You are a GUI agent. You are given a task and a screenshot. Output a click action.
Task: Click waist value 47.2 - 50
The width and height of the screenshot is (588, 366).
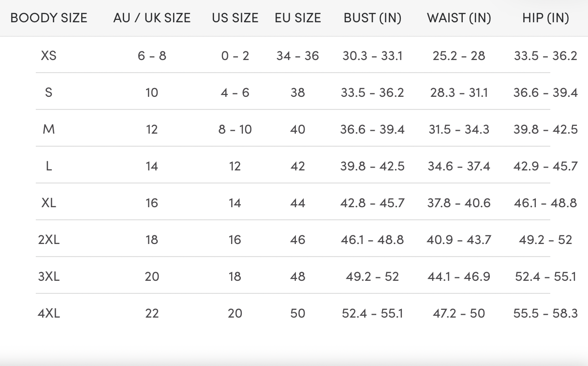tap(459, 313)
